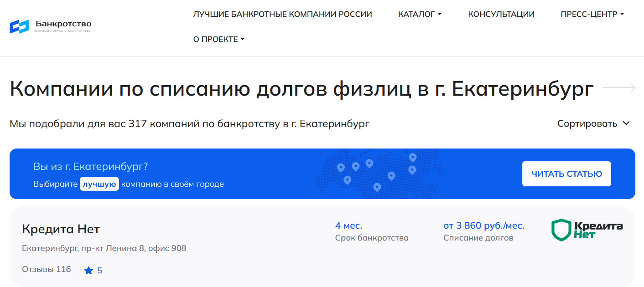Click the Списание долгов label
The width and height of the screenshot is (644, 287).
tap(478, 238)
